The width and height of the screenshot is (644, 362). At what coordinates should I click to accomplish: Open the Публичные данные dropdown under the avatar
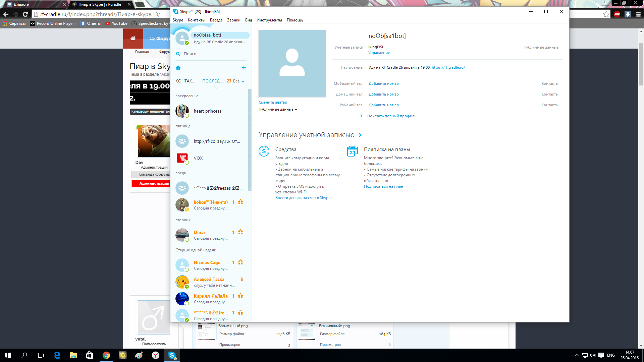pyautogui.click(x=278, y=110)
